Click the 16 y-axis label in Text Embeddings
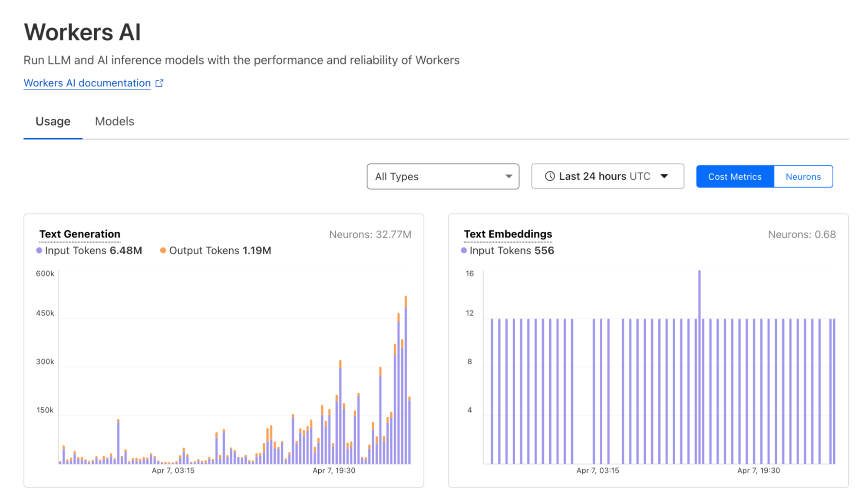Viewport: 868px width, 497px height. 469,273
